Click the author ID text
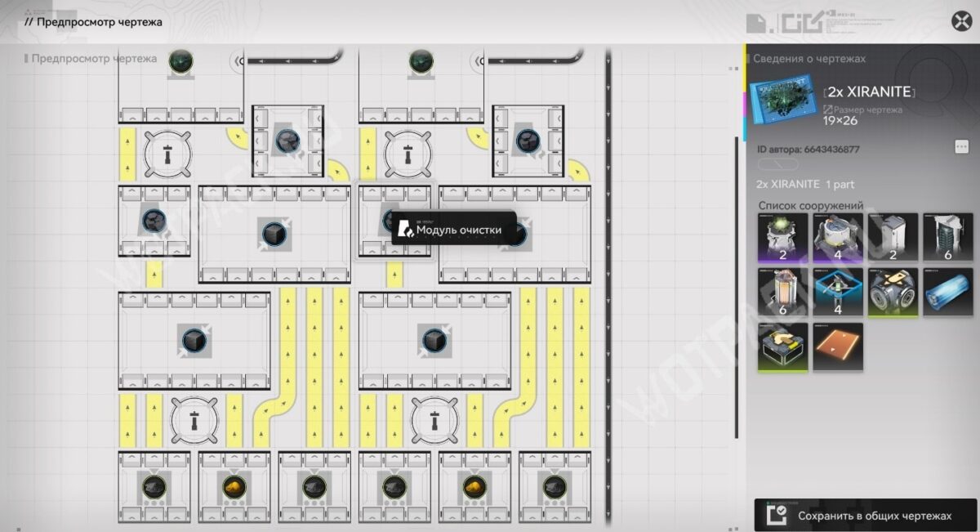 [x=796, y=150]
